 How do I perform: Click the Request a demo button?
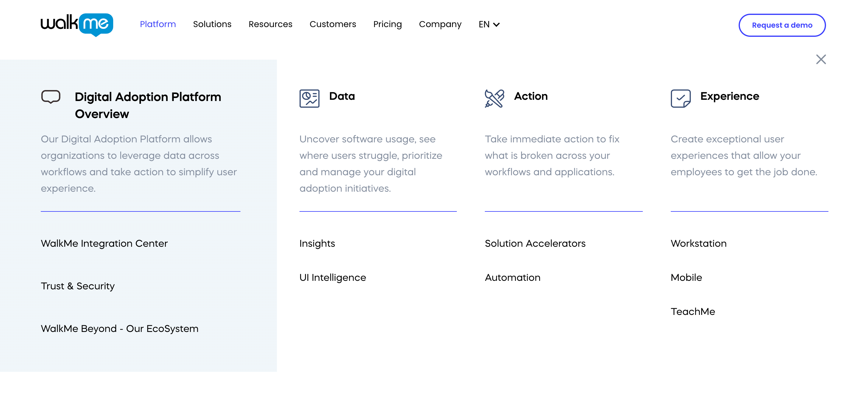pyautogui.click(x=782, y=25)
